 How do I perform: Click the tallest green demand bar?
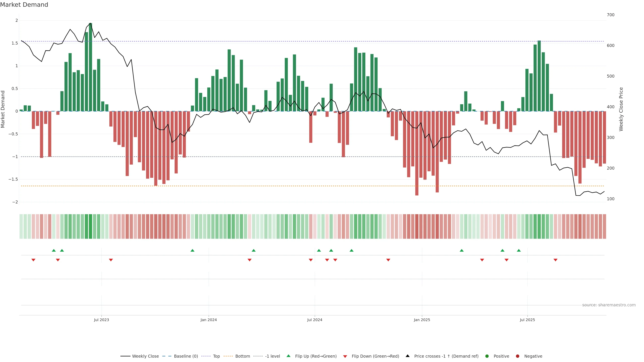[91, 67]
